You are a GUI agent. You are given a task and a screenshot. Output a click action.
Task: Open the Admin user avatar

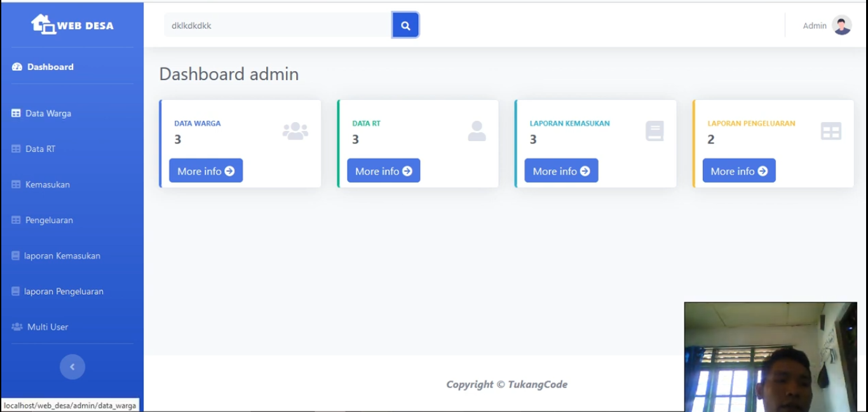pyautogui.click(x=841, y=25)
